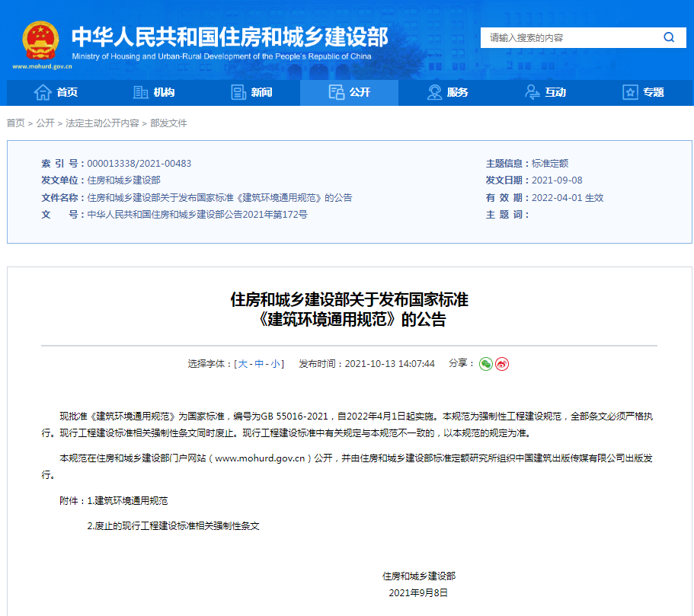Select small font size 小
694x616 pixels.
coord(275,364)
